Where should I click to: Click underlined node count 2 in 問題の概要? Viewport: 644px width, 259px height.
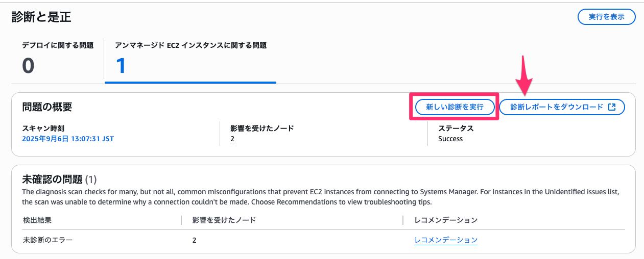[232, 139]
